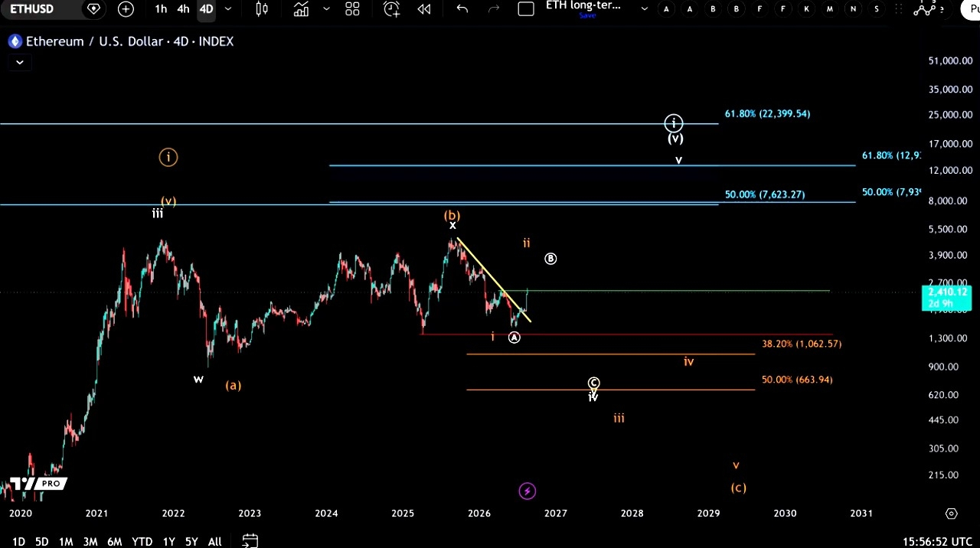Screen dimensions: 980x548
Task: Set date range to 5D
Action: (42, 542)
